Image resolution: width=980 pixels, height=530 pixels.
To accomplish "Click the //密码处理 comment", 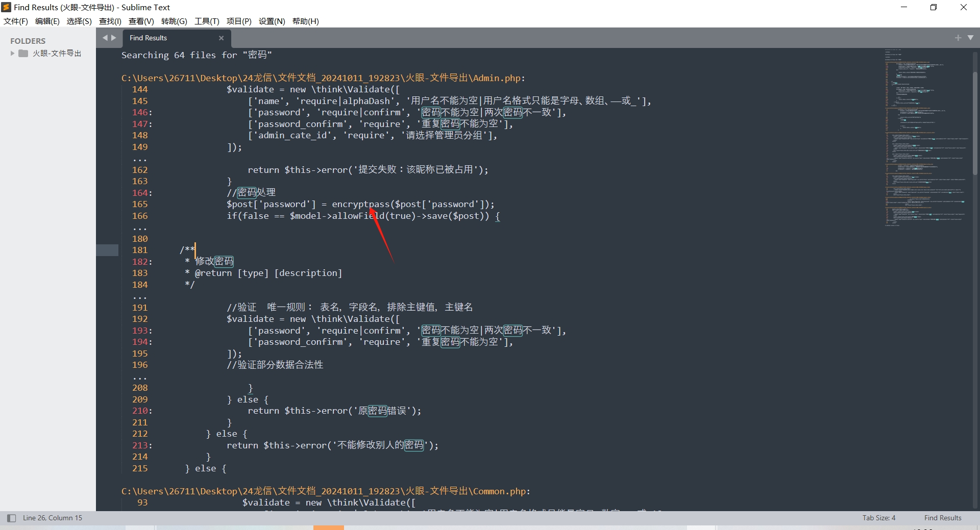I will (x=251, y=193).
